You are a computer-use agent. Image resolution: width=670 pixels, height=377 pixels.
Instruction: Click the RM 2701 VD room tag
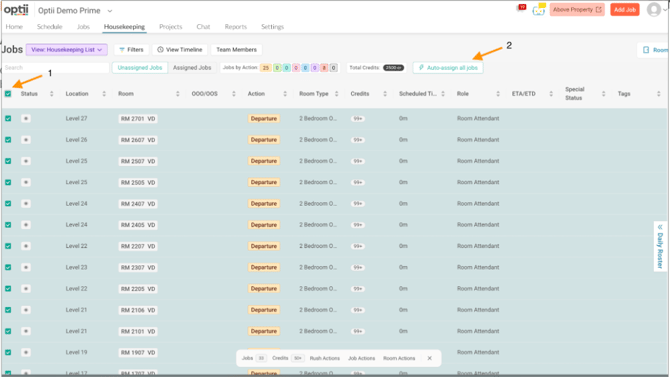[138, 118]
